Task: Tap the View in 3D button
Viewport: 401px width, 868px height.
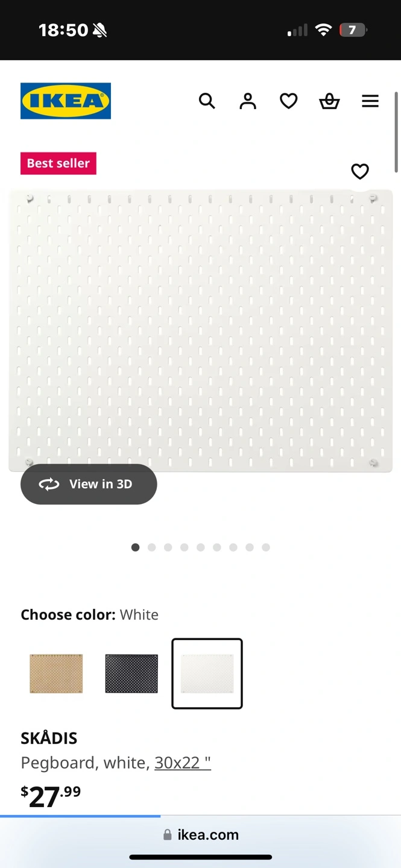Action: (89, 484)
